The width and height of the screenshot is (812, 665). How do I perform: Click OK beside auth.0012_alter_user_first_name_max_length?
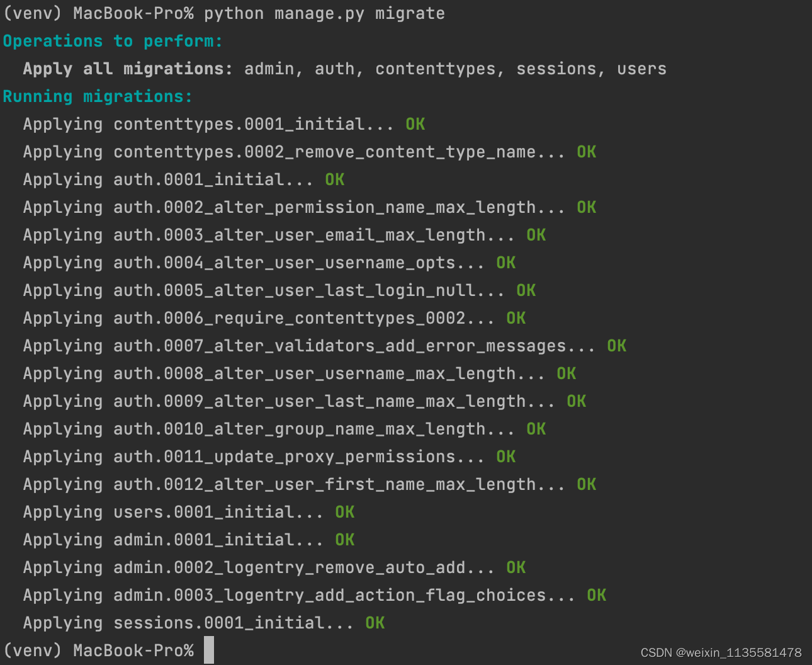pos(587,484)
